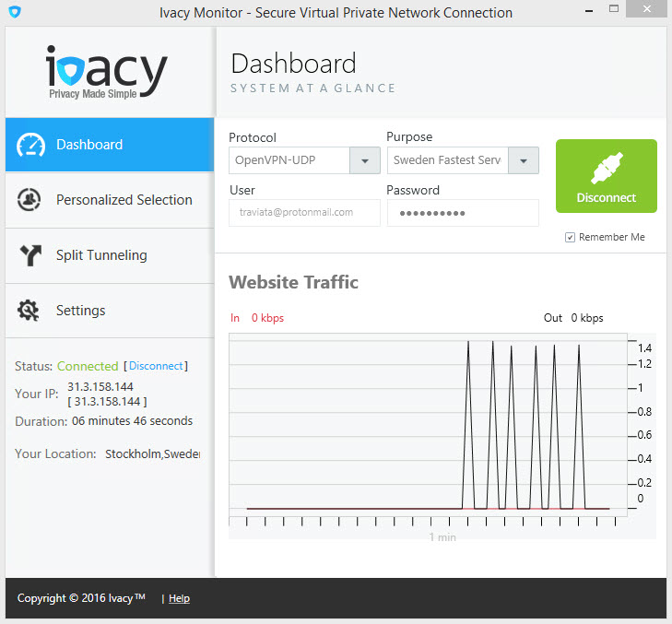Open Personalized Selection menu item
Screen dimensions: 672x624
pos(110,200)
